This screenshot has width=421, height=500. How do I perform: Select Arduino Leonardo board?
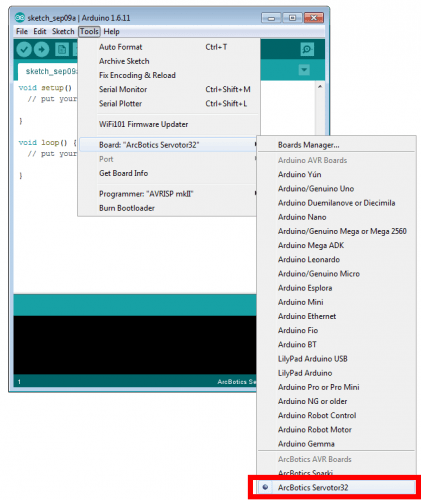tap(337, 260)
